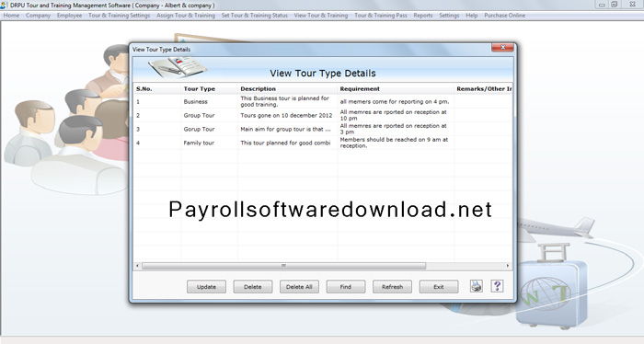Click the scrollbar left arrow

point(138,266)
